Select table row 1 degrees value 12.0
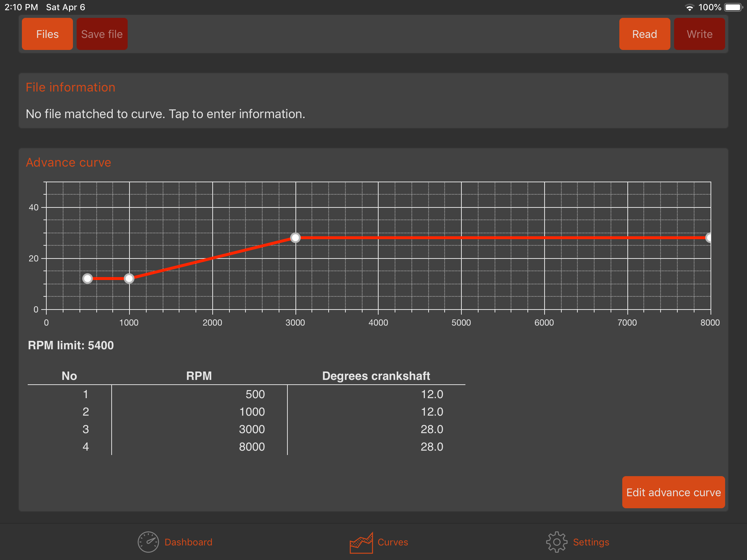 point(432,394)
